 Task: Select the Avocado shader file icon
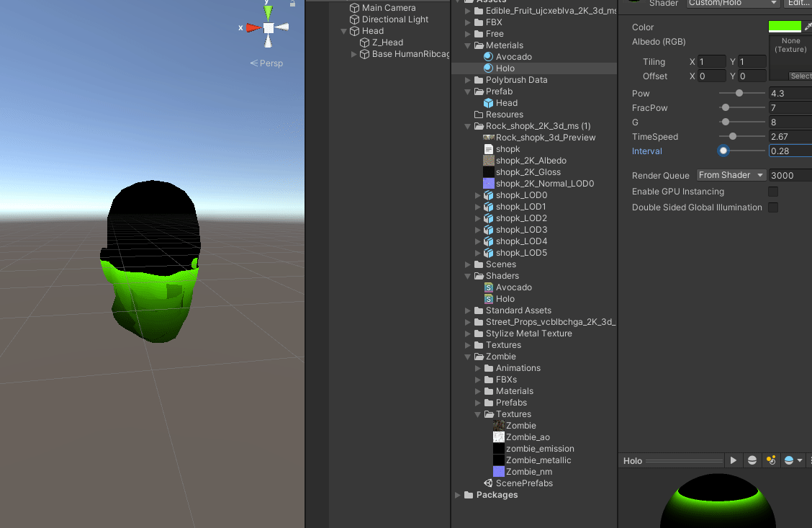pos(488,287)
